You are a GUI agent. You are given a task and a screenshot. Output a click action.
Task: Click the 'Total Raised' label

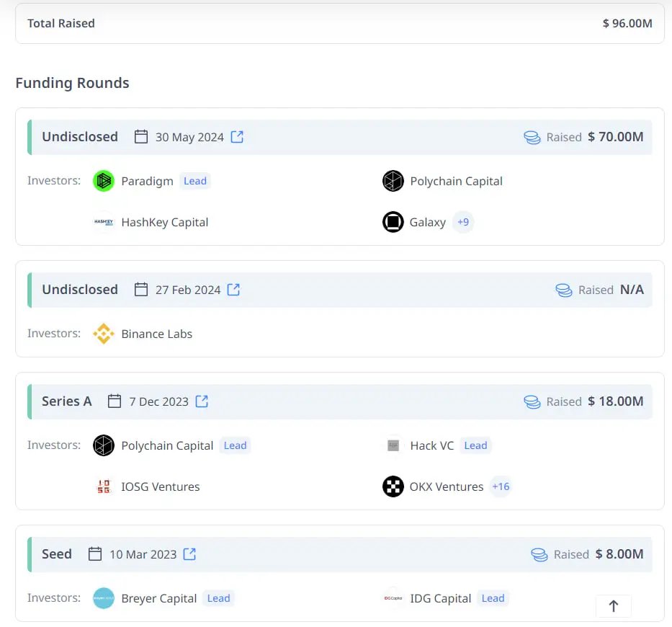[61, 23]
